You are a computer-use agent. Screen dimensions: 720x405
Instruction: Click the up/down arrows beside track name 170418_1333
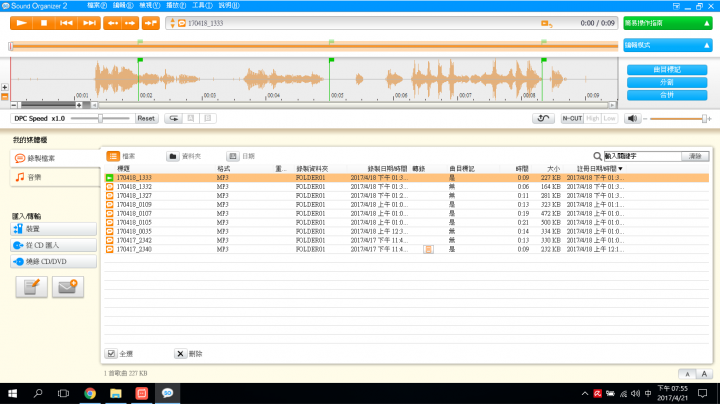coord(173,23)
